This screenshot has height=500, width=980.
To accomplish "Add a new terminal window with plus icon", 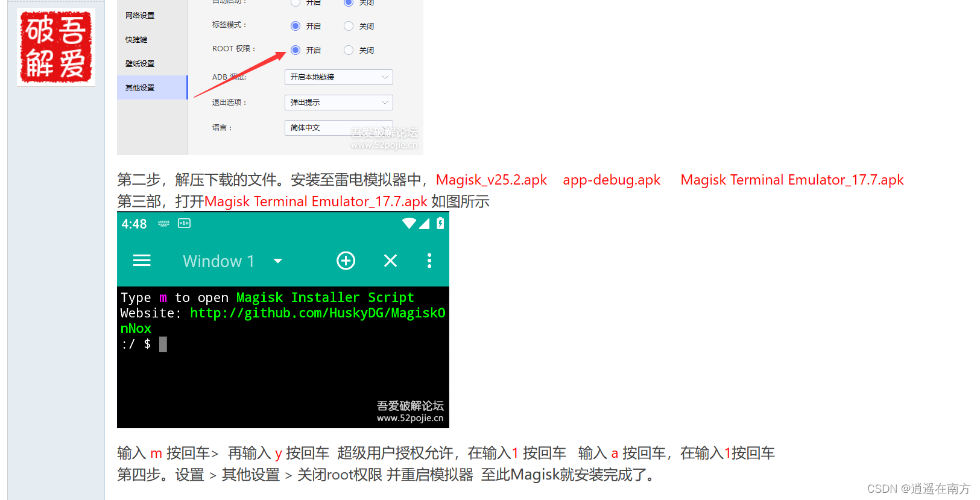I will pos(346,261).
